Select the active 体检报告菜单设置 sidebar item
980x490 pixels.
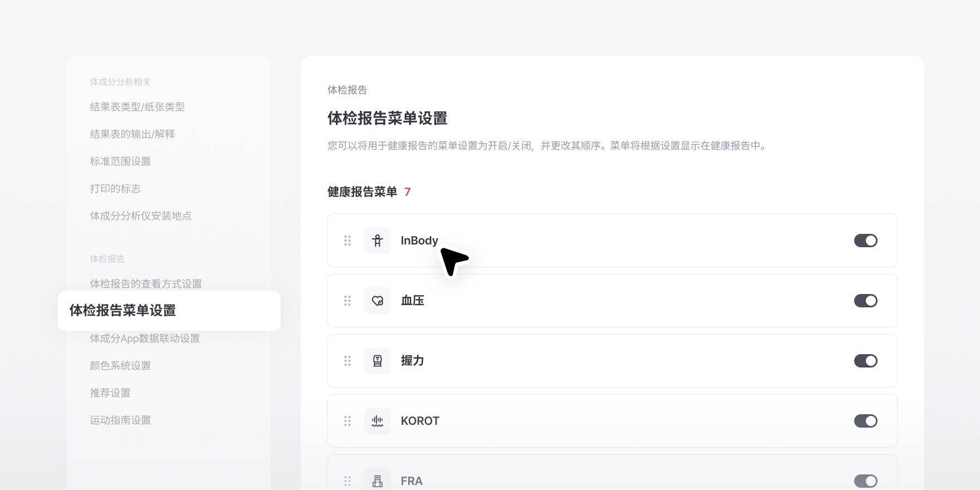pyautogui.click(x=169, y=311)
